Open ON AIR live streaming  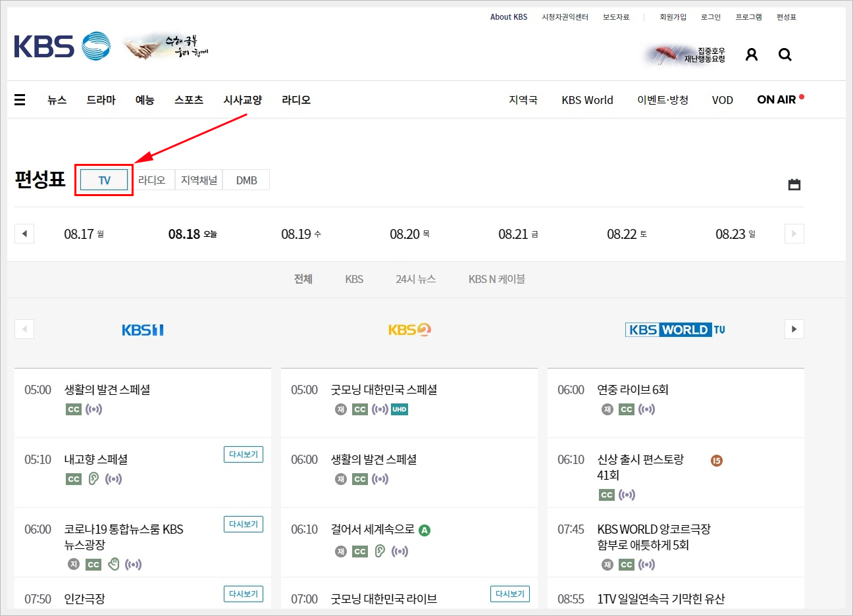pyautogui.click(x=780, y=99)
